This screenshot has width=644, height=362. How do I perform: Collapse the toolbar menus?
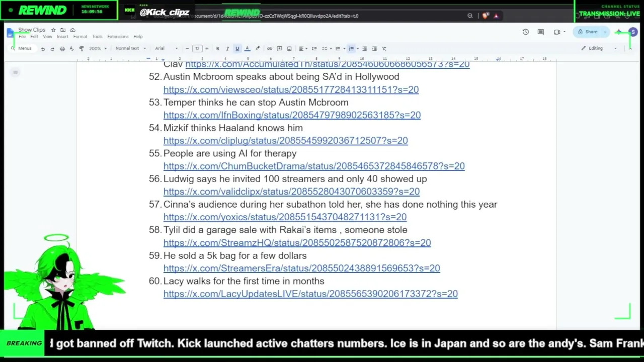[x=629, y=49]
